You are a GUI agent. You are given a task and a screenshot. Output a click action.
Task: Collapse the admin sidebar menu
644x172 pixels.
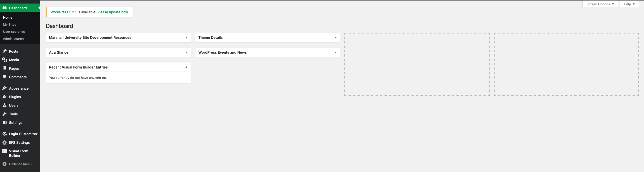(20, 164)
